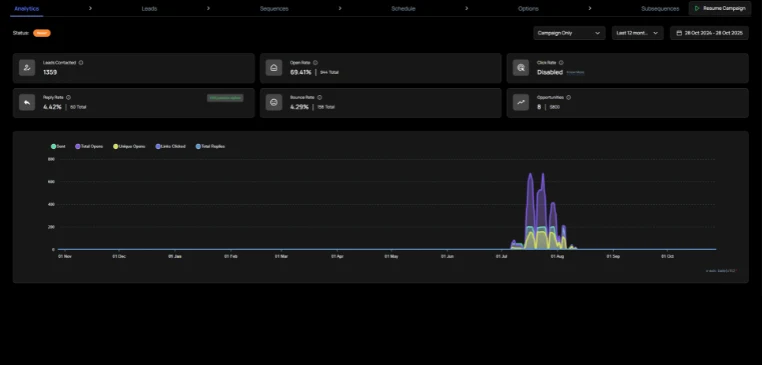Click the info icon beside Reply Rate
Image resolution: width=762 pixels, height=365 pixels.
[x=68, y=98]
